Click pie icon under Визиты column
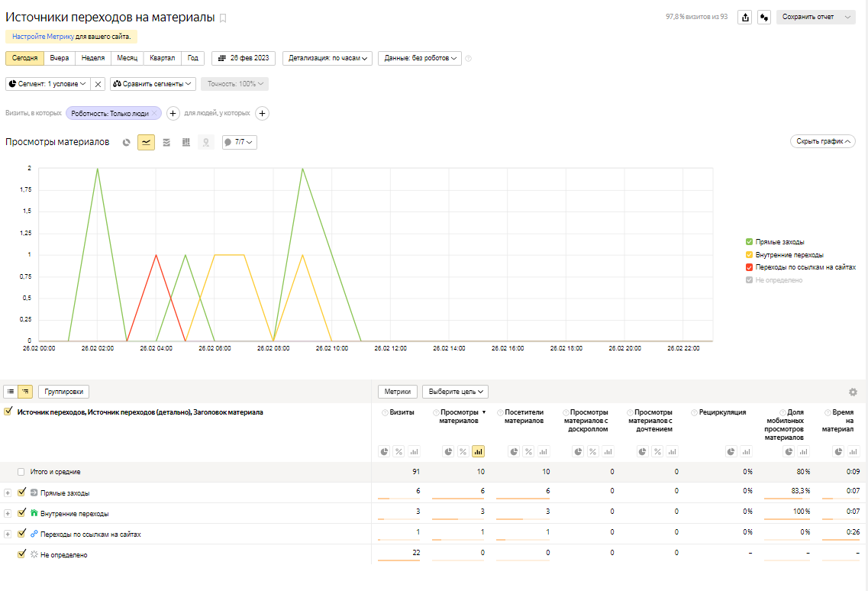Viewport: 868px width, 591px height. click(384, 452)
